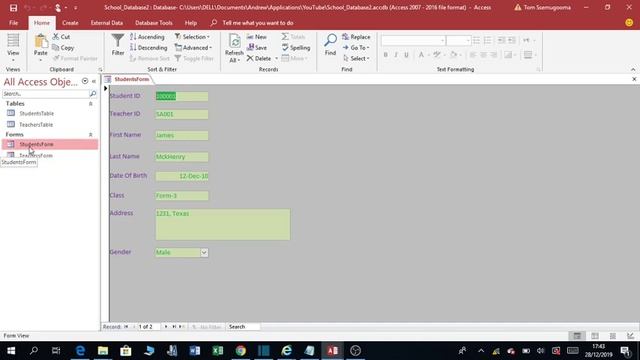The width and height of the screenshot is (640, 360).
Task: Toggle Italic text formatting
Action: [x=396, y=55]
